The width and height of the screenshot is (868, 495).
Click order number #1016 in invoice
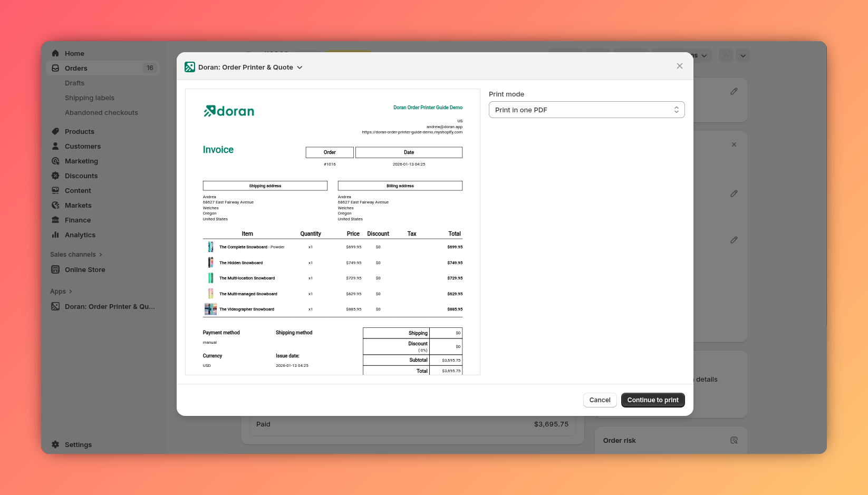coord(330,164)
